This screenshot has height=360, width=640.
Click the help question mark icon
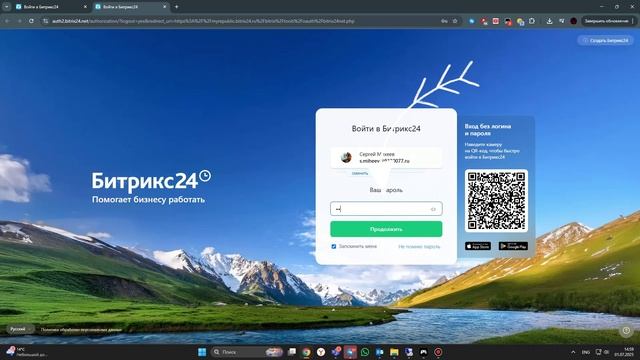point(626,330)
